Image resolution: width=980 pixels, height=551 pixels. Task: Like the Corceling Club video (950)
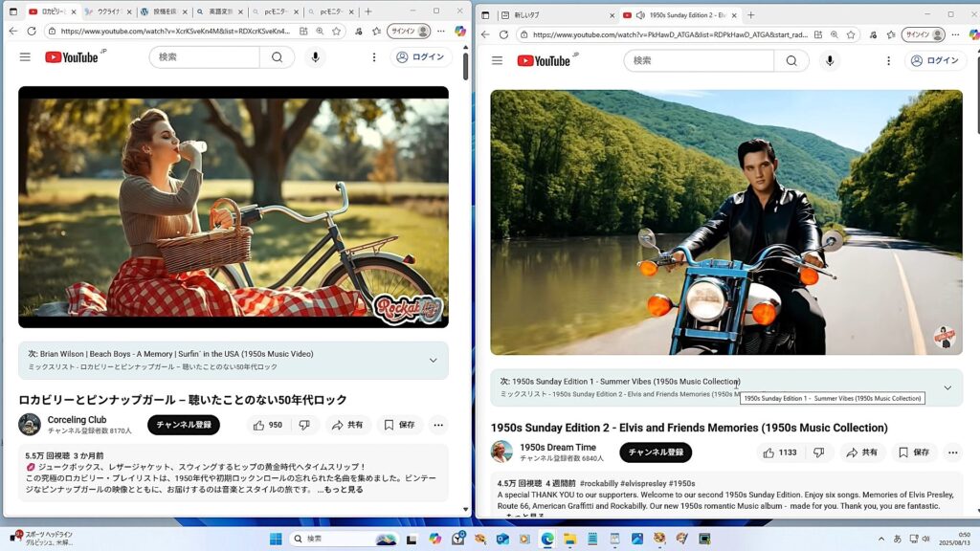[x=268, y=425]
